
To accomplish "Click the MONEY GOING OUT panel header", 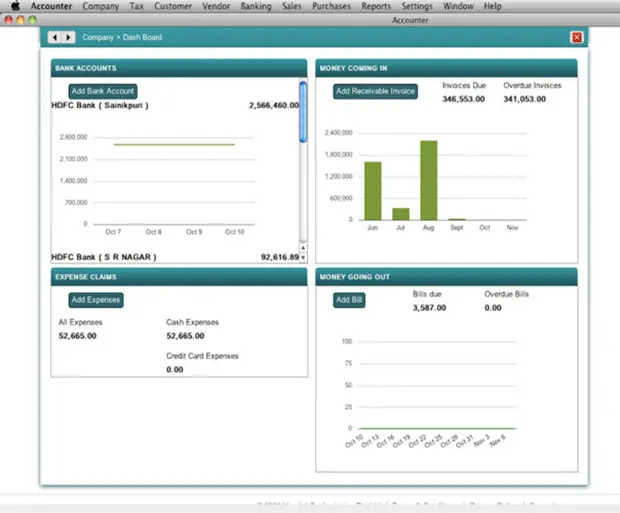I will pyautogui.click(x=446, y=277).
